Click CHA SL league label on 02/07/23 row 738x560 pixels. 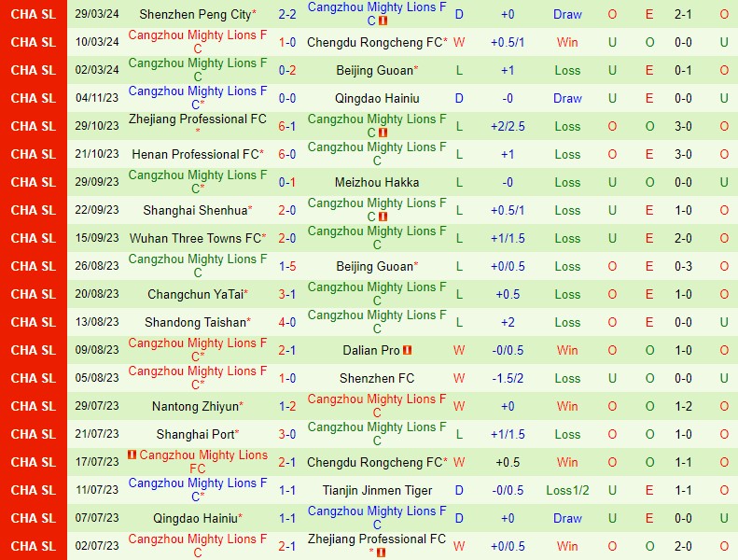coord(34,546)
